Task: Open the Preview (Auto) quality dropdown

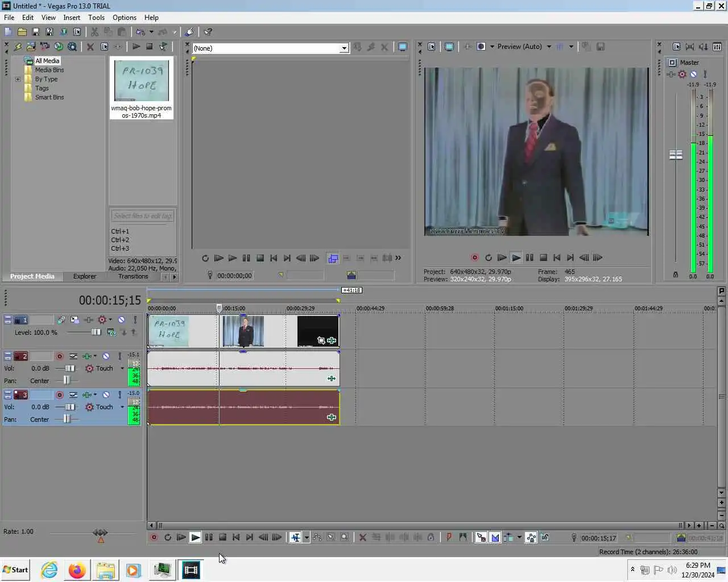Action: click(549, 47)
